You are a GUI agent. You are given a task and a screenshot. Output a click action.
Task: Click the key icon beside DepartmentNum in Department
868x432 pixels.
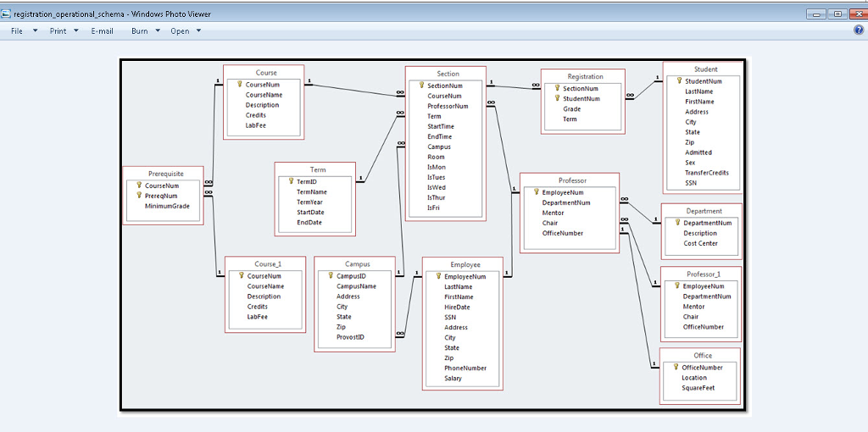[677, 223]
